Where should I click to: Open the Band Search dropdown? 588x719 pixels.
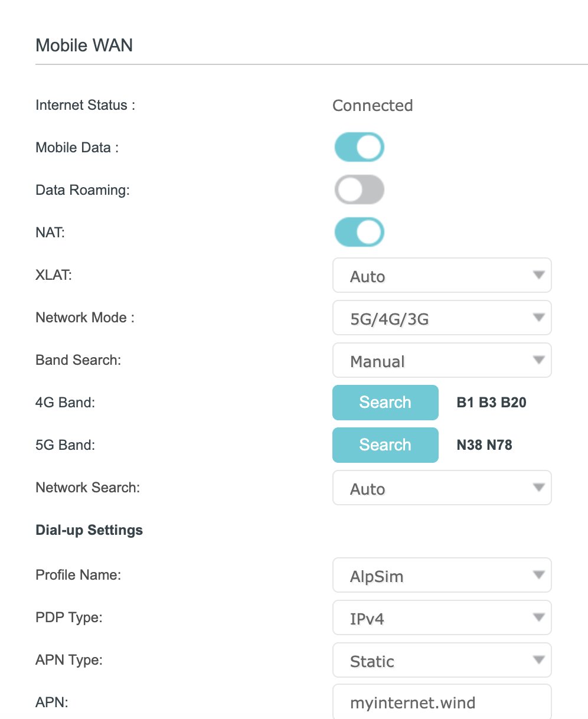[x=442, y=361]
